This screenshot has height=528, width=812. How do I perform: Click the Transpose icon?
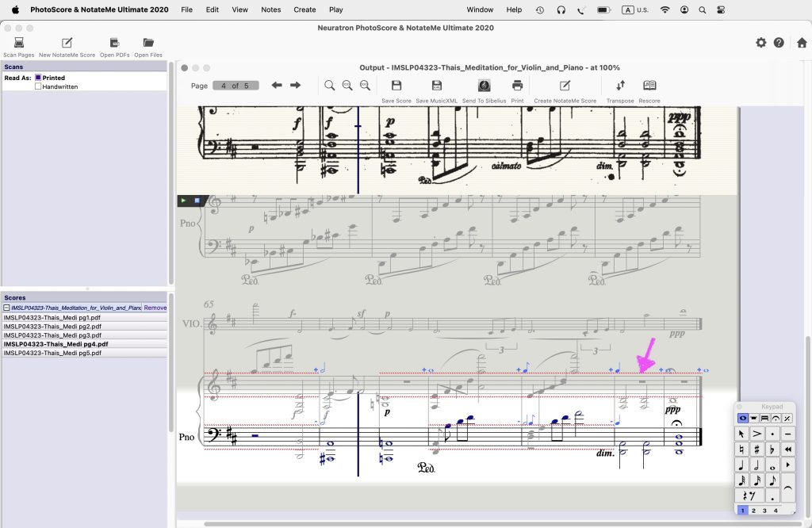pyautogui.click(x=620, y=86)
